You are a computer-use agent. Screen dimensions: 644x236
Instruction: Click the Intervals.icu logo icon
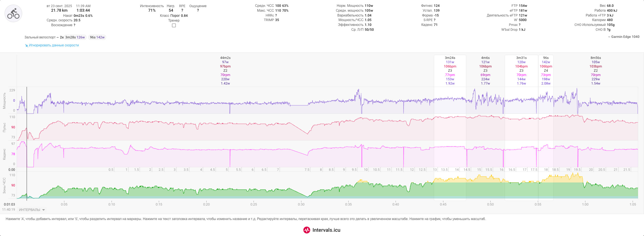[x=307, y=230]
